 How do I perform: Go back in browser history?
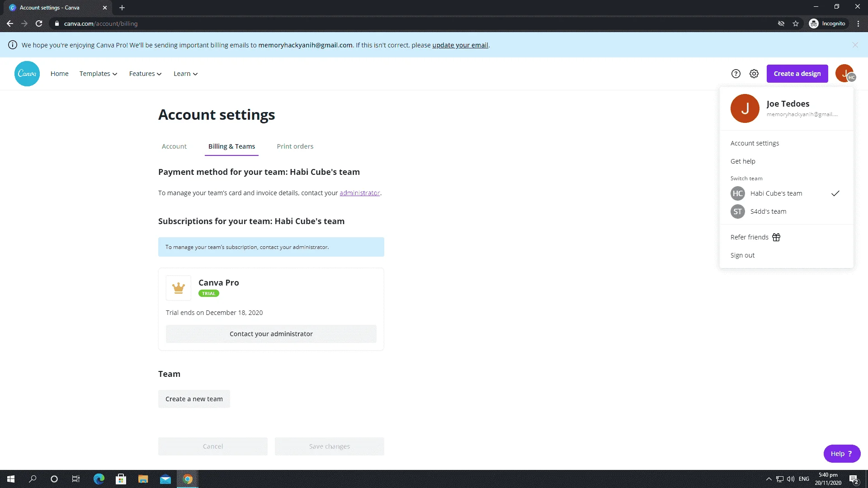pos(10,23)
